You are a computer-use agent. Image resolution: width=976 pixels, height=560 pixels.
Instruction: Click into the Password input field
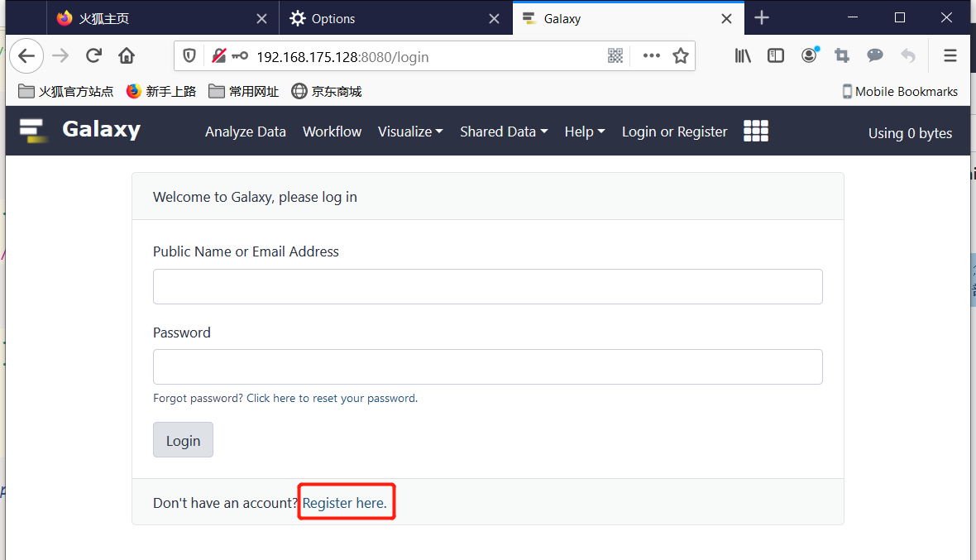point(487,366)
